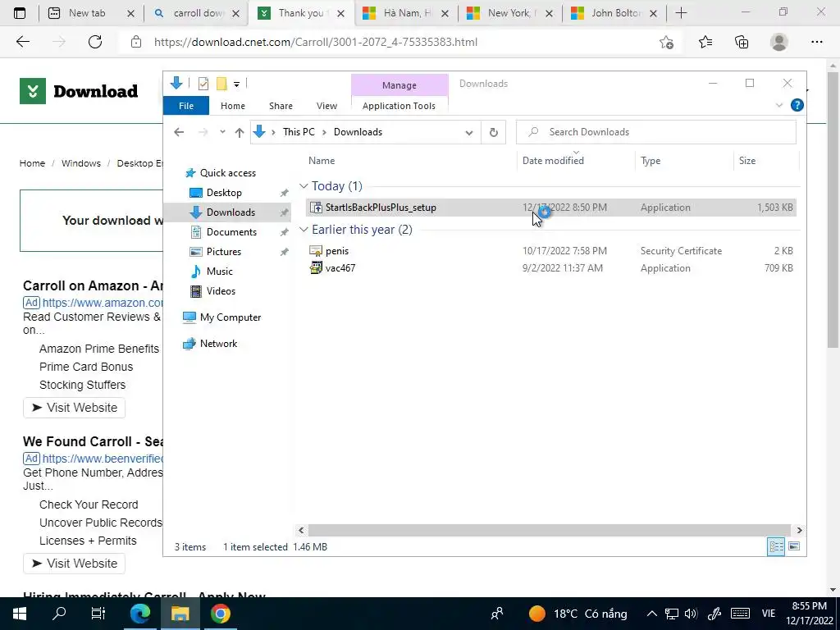
Task: Click the Properties quick access icon
Action: [203, 84]
